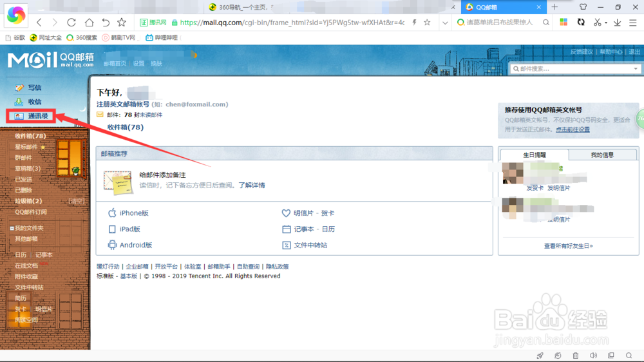
Task: Open the 哔哩哔哩 bookmark
Action: point(162,37)
